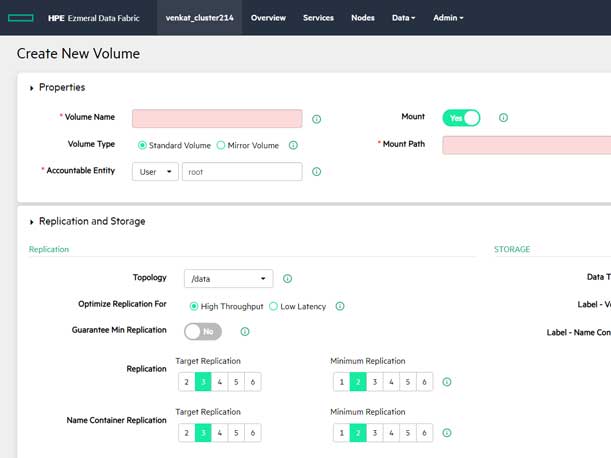The image size is (611, 458).
Task: Open the Topology /data dropdown
Action: point(228,279)
